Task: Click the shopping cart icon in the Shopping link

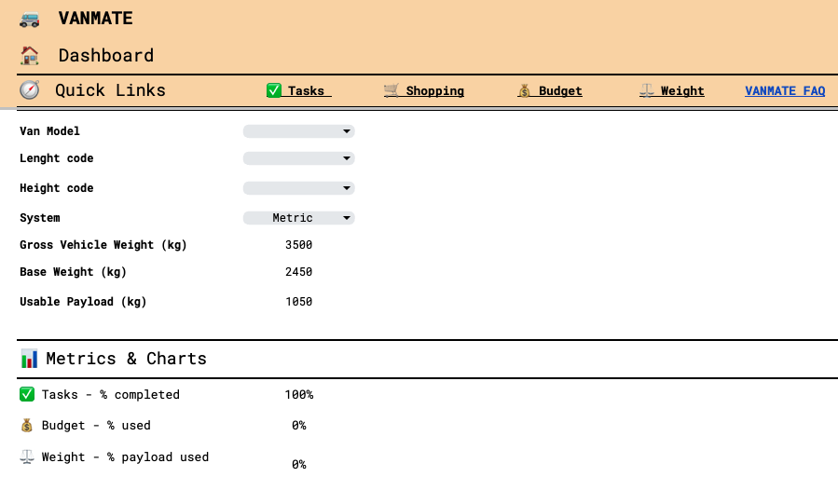Action: [x=392, y=90]
